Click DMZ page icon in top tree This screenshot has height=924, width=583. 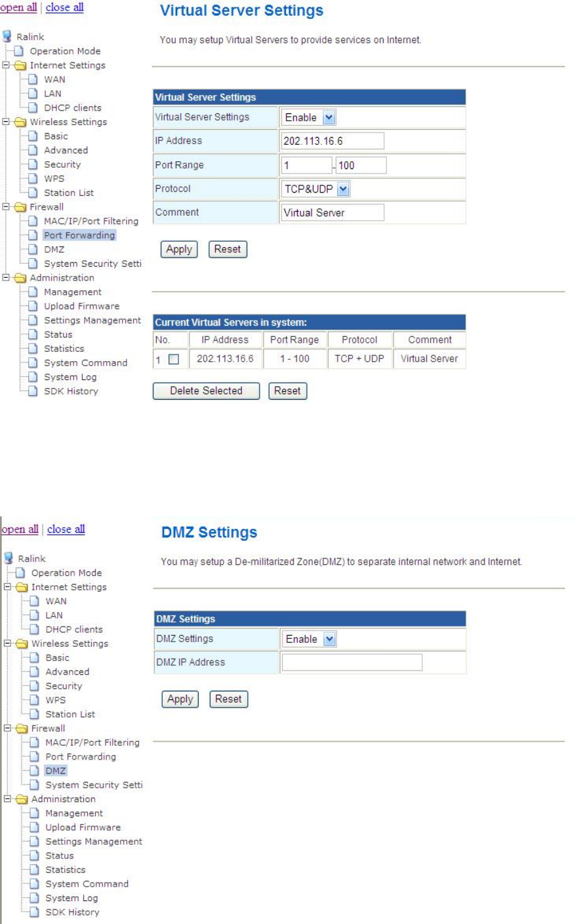point(33,249)
